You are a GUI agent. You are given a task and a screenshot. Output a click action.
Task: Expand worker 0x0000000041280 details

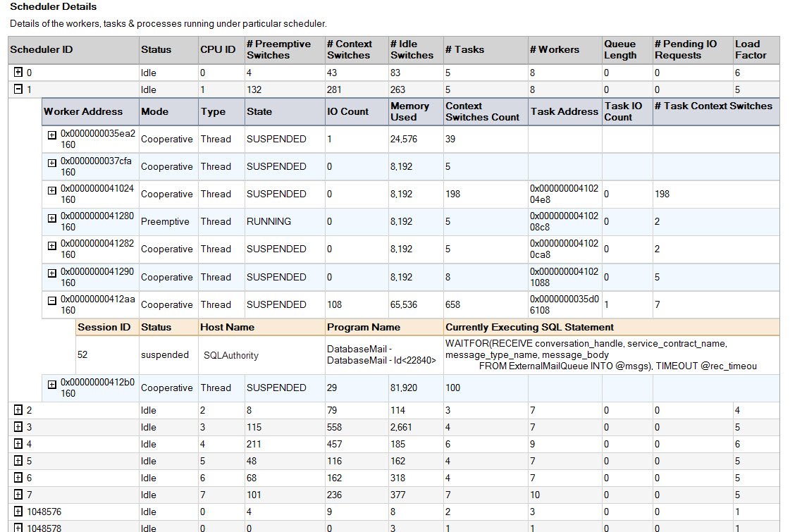click(x=51, y=218)
